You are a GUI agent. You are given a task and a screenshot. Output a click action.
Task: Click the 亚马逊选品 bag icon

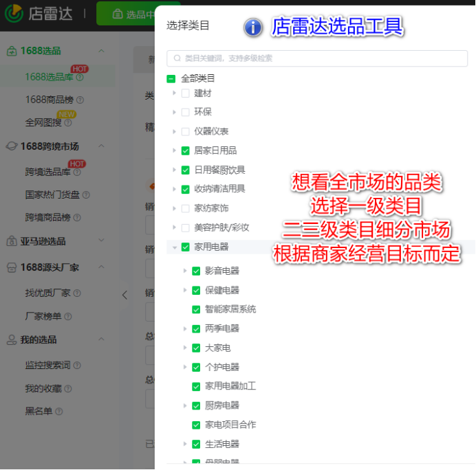point(12,241)
